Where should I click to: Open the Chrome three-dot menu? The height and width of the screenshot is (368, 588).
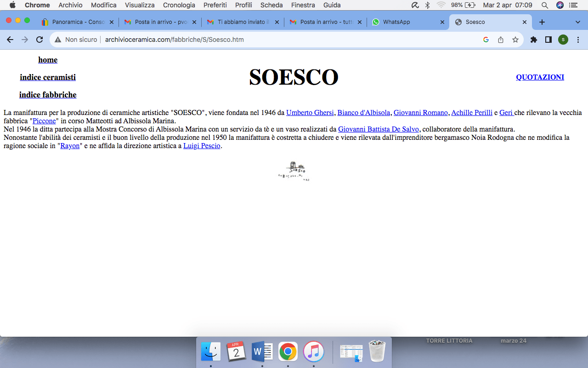coord(578,40)
